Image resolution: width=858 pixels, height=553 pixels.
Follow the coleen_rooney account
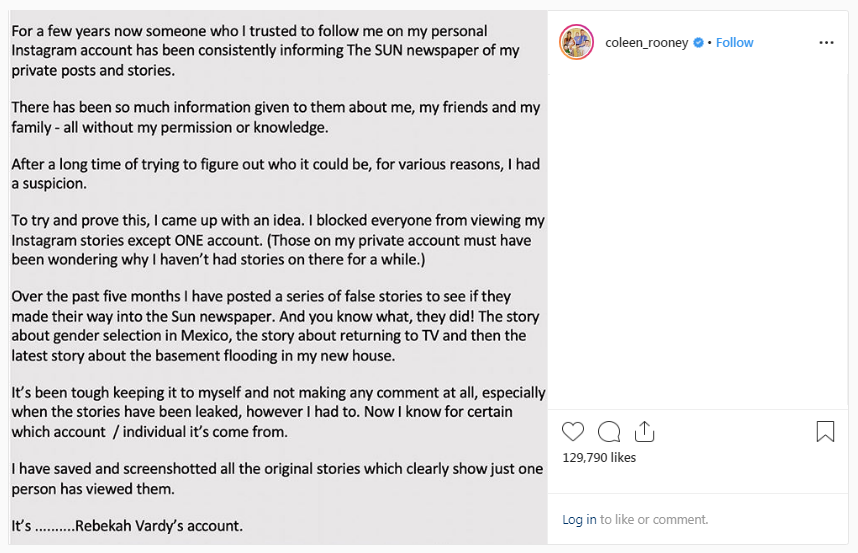click(x=734, y=43)
